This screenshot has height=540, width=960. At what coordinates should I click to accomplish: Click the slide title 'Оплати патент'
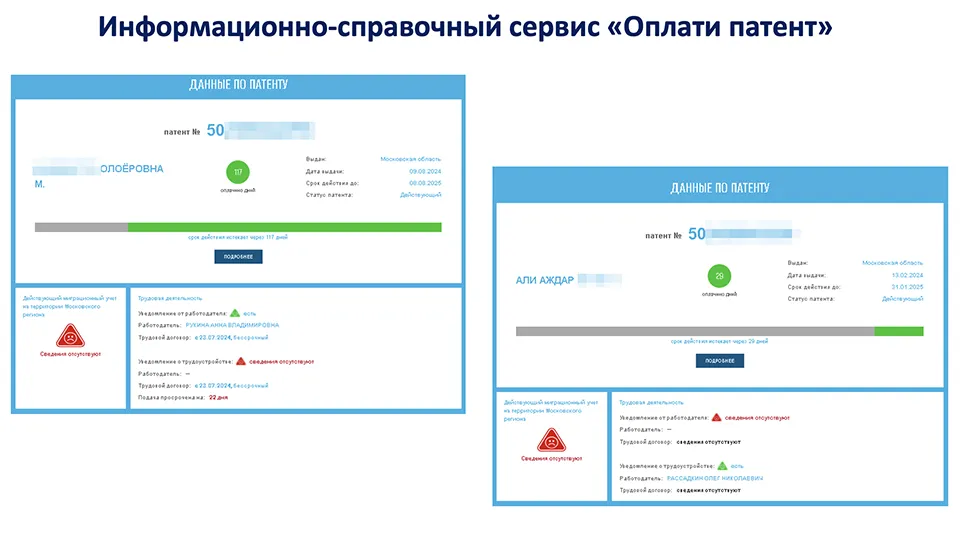720,27
